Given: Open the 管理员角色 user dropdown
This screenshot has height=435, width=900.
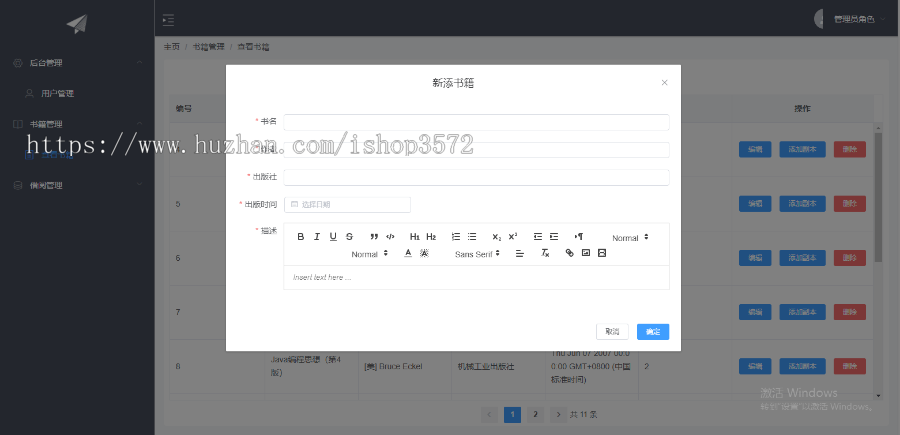Looking at the screenshot, I should pyautogui.click(x=859, y=19).
